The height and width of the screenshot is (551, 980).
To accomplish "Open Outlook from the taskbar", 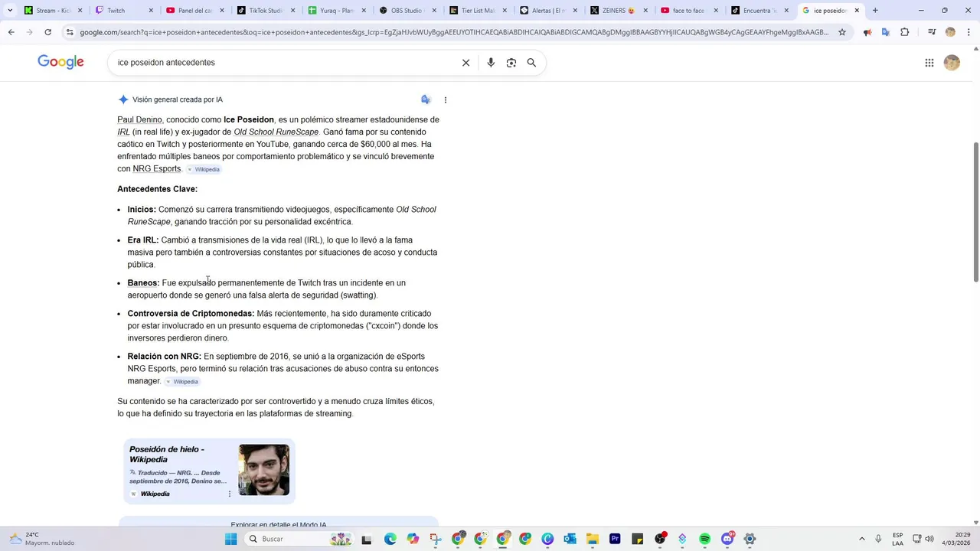I will pos(570,539).
